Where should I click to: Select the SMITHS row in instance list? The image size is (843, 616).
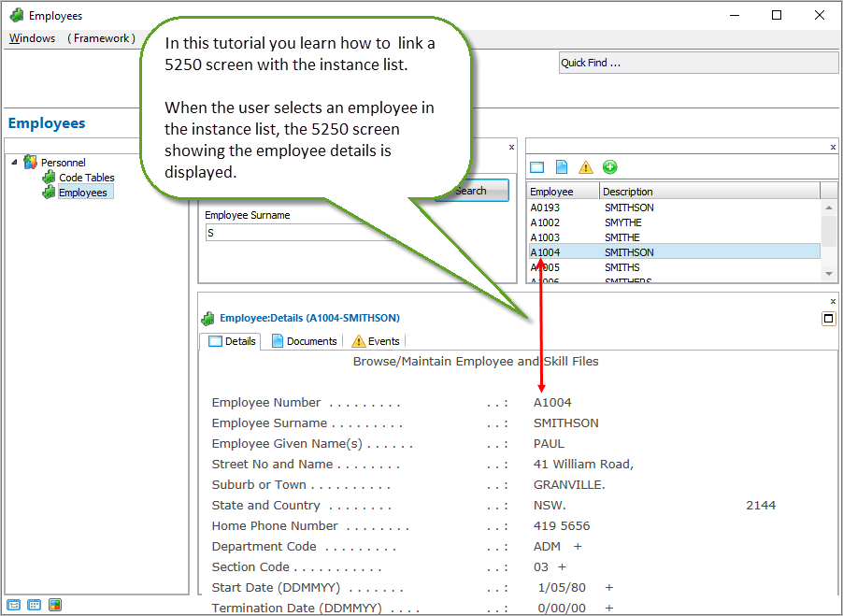click(x=674, y=267)
